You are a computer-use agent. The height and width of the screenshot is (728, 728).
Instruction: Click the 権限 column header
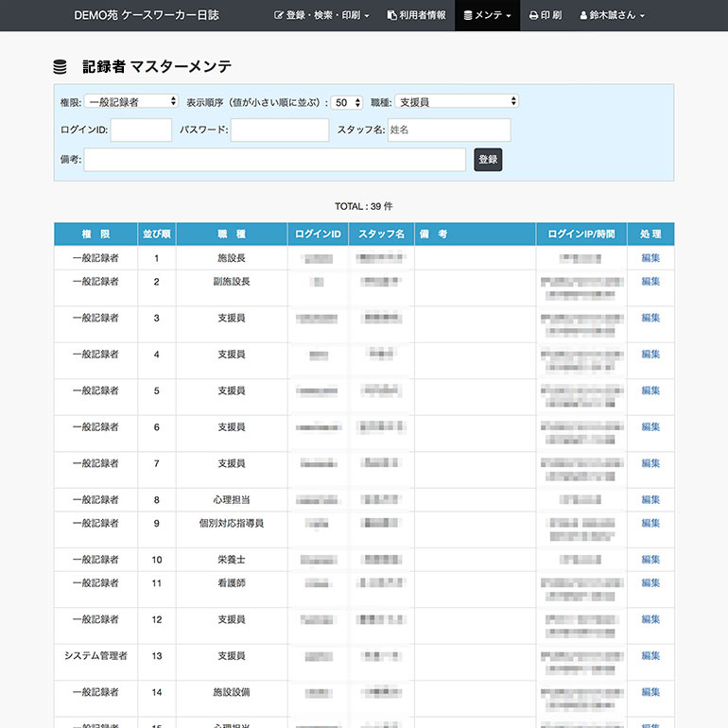(95, 234)
